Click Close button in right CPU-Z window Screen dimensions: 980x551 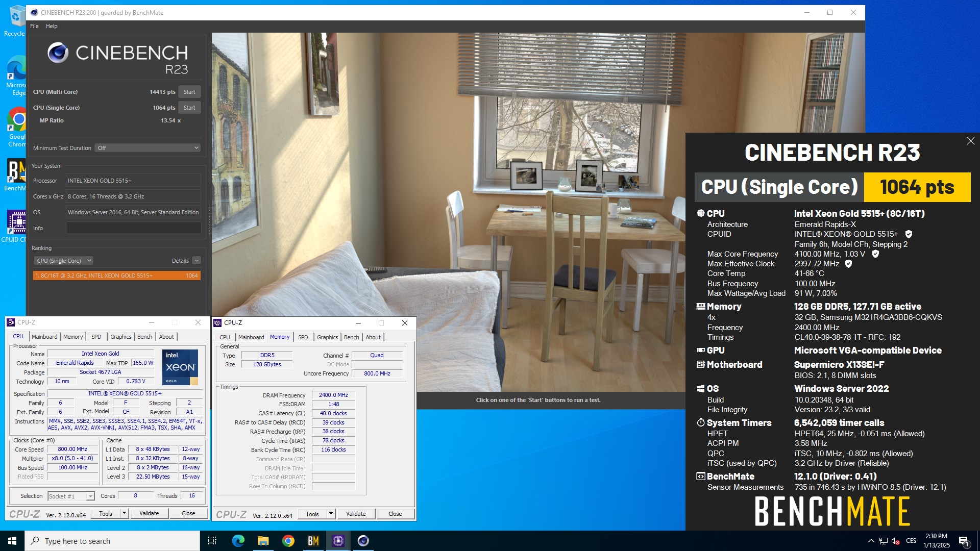tap(395, 514)
